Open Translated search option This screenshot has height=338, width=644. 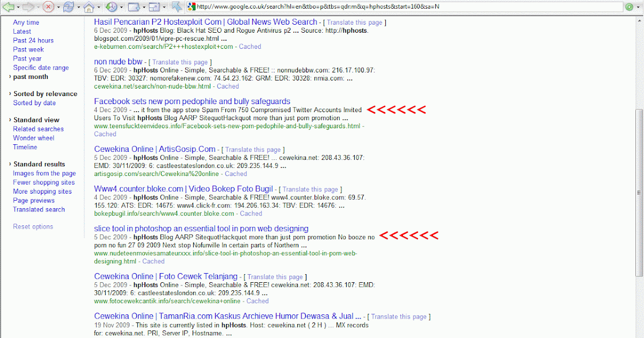click(x=39, y=210)
